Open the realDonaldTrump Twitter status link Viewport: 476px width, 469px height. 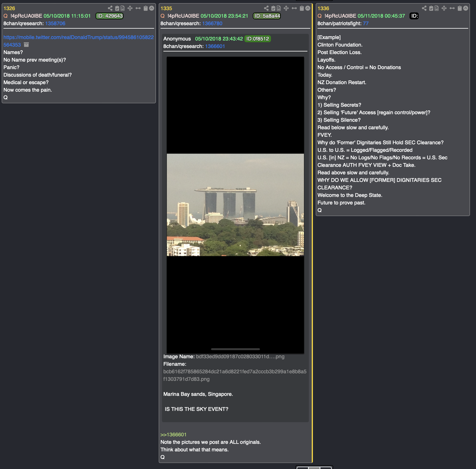pyautogui.click(x=78, y=41)
